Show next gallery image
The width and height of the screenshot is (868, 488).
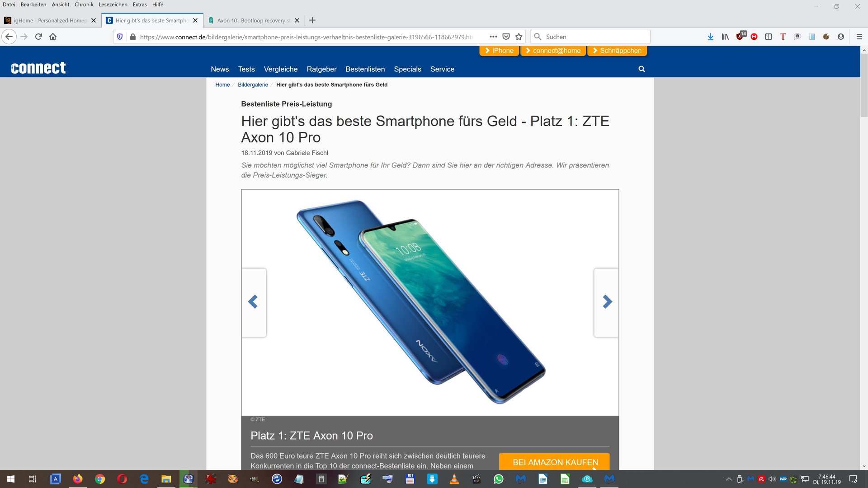coord(607,302)
